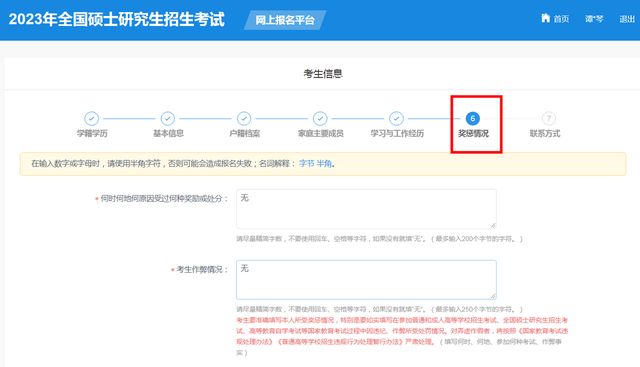Click the home icon beside 首页

(x=546, y=18)
